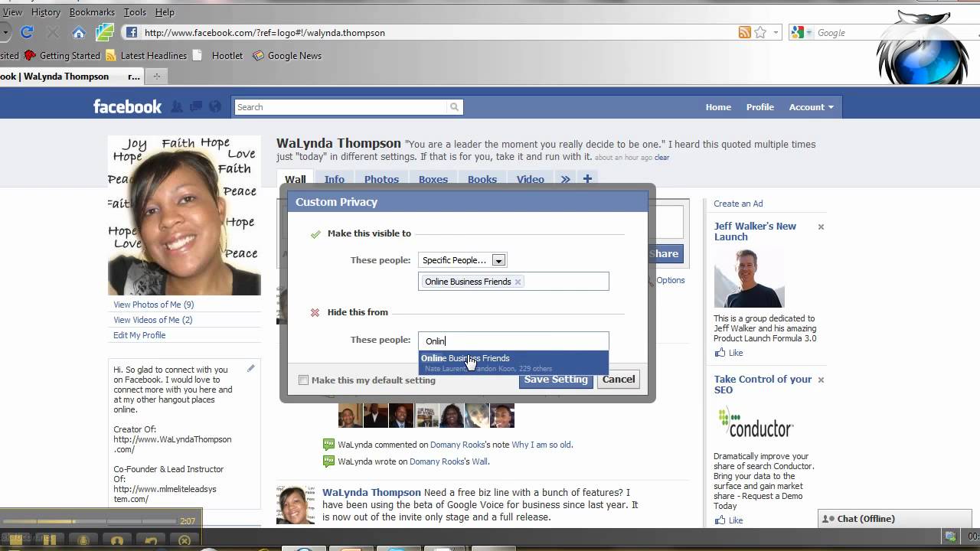This screenshot has height=551, width=980.
Task: Open View Photos of Me (9)
Action: pos(154,305)
